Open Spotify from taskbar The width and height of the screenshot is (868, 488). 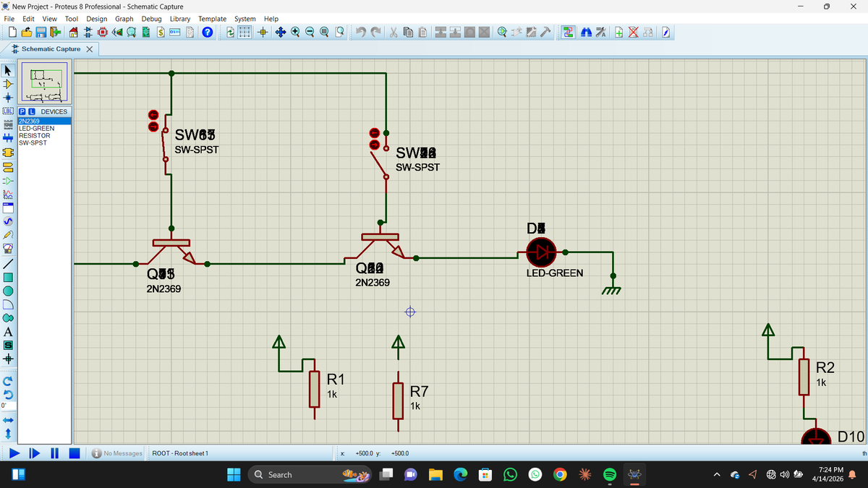[x=609, y=474]
